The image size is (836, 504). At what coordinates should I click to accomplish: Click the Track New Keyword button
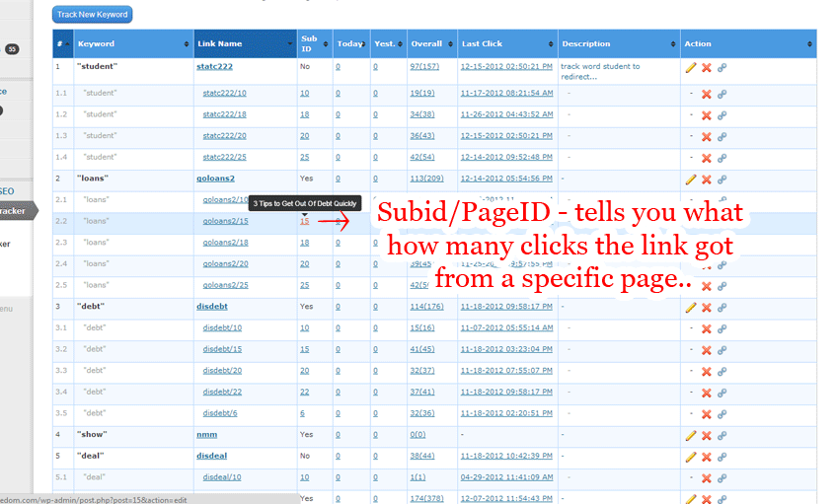92,14
